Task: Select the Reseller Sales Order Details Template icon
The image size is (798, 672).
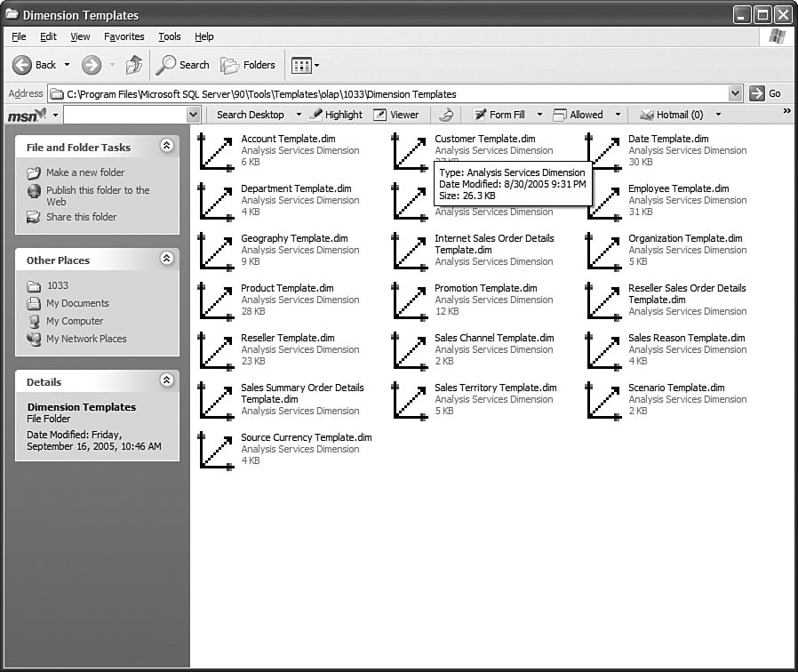Action: [x=603, y=301]
